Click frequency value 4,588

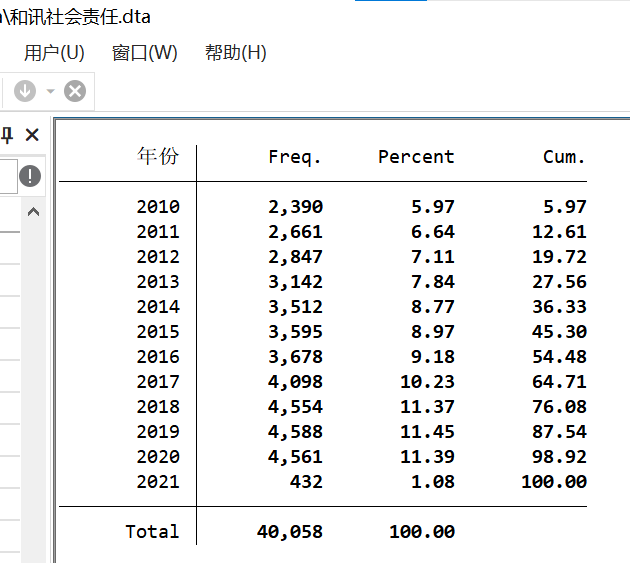tap(295, 432)
